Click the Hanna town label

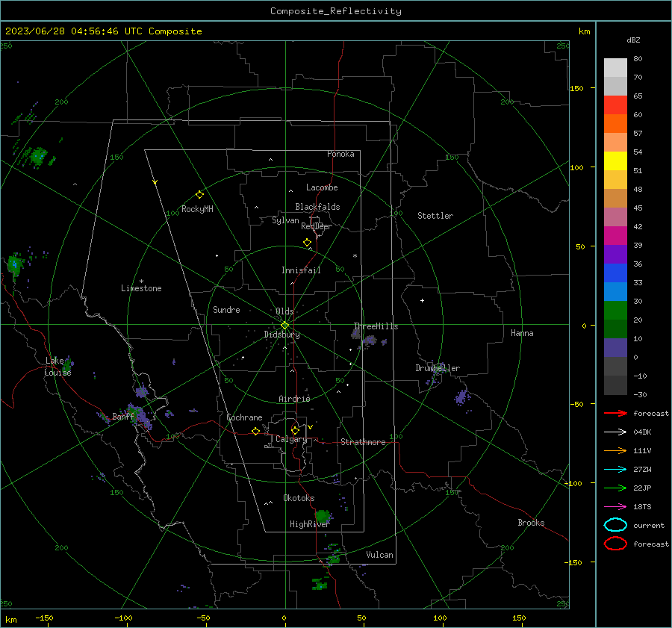coord(522,333)
